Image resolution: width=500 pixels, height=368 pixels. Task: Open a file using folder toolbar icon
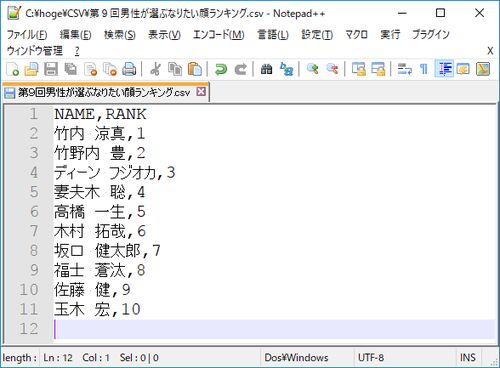[x=32, y=69]
